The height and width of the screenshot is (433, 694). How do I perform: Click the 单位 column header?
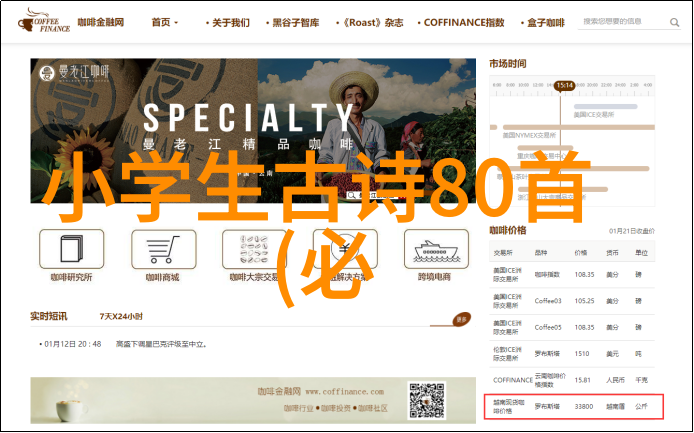pyautogui.click(x=641, y=253)
